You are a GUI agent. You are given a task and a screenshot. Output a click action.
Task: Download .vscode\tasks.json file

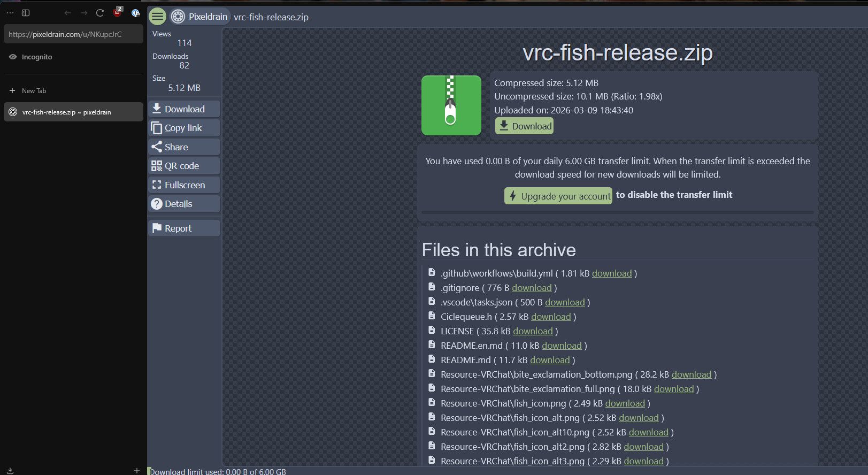pyautogui.click(x=565, y=302)
